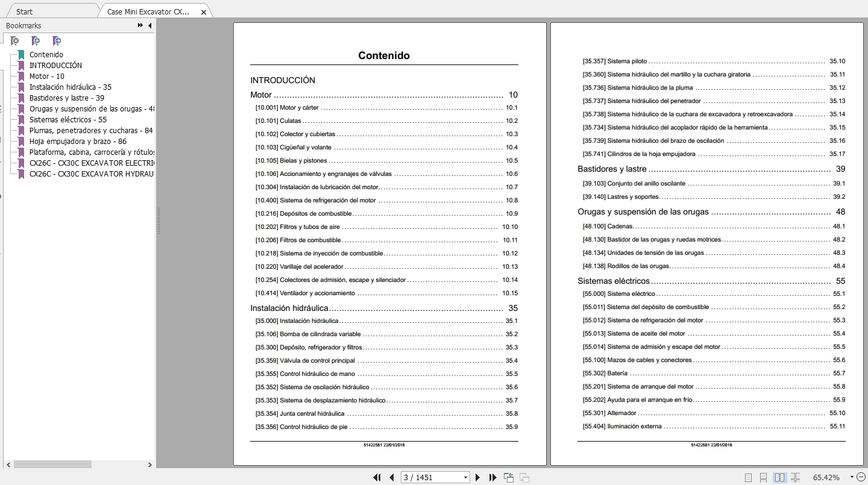This screenshot has height=485, width=868.
Task: Click the 65.42% zoom value field
Action: pyautogui.click(x=826, y=477)
